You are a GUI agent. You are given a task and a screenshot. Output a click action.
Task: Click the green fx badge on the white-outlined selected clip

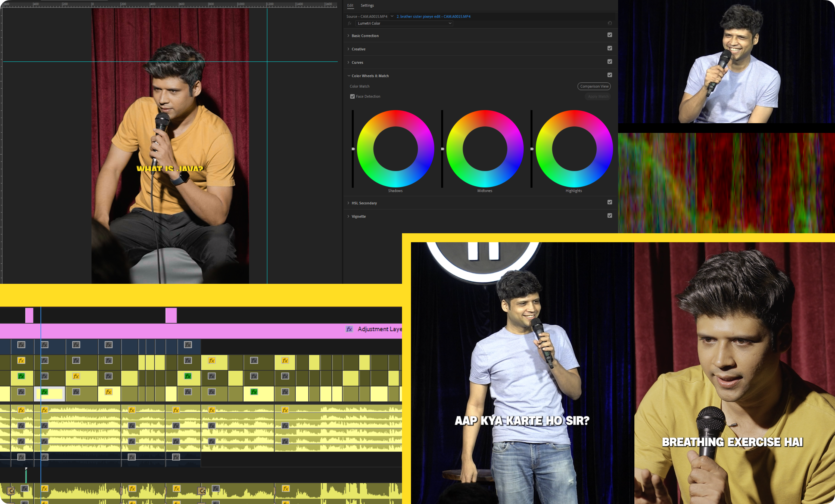(x=44, y=392)
